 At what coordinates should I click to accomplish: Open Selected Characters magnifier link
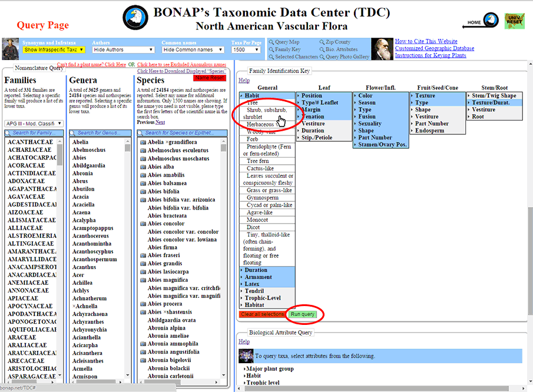[293, 57]
